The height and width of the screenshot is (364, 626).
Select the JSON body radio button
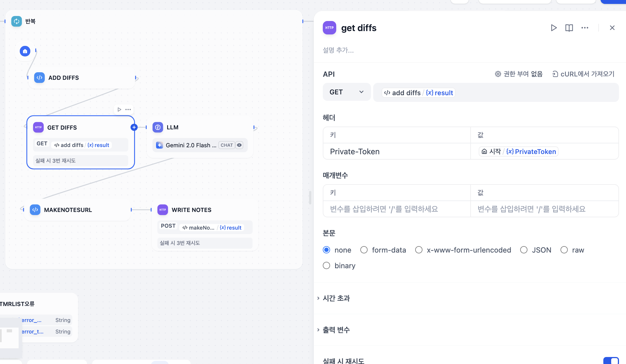pyautogui.click(x=524, y=250)
